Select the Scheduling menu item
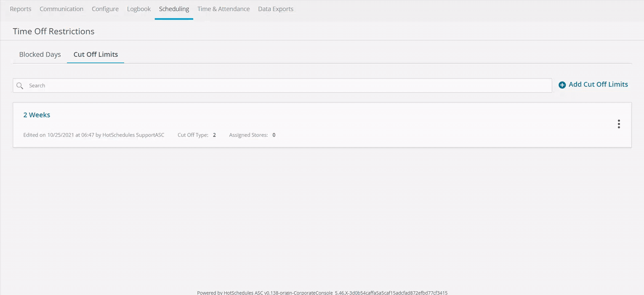 tap(174, 9)
